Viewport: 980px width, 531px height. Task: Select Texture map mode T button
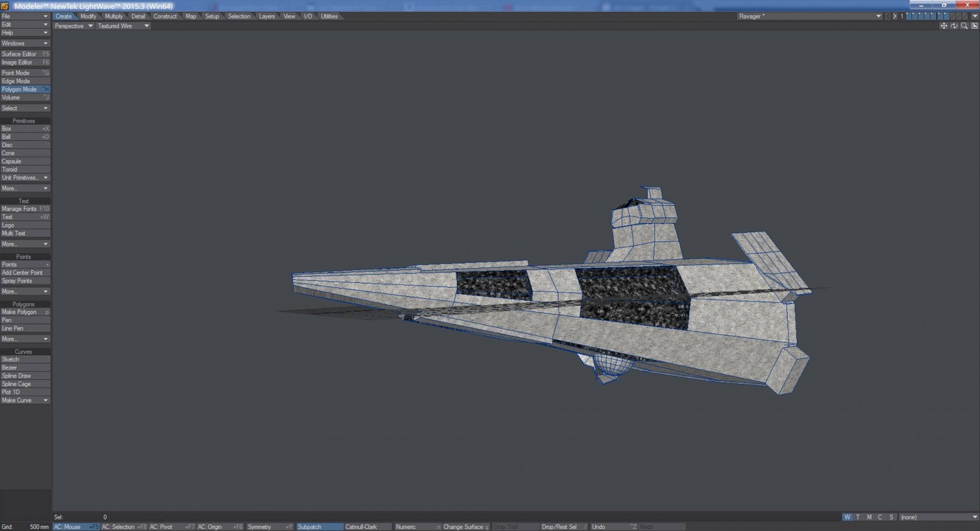(858, 518)
